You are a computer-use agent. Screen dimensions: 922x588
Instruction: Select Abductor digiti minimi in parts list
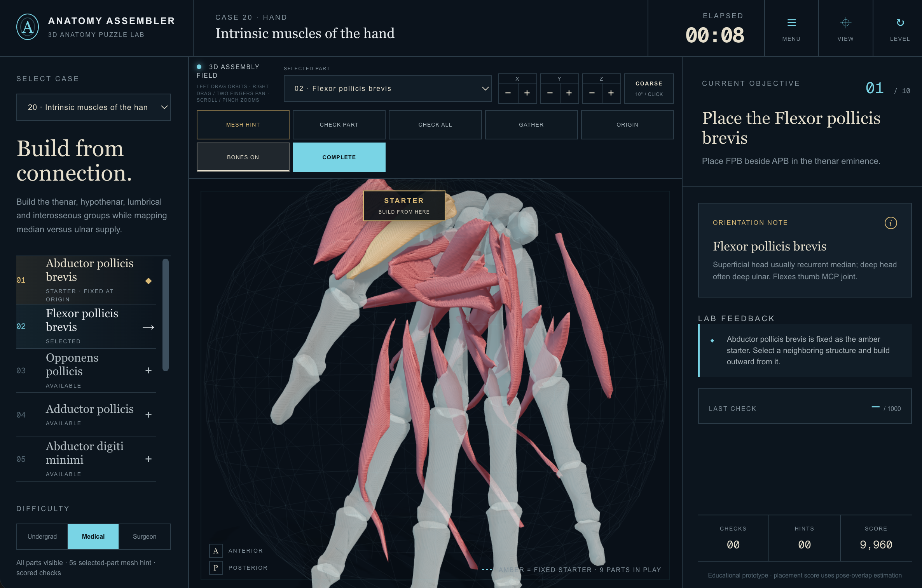(x=86, y=459)
